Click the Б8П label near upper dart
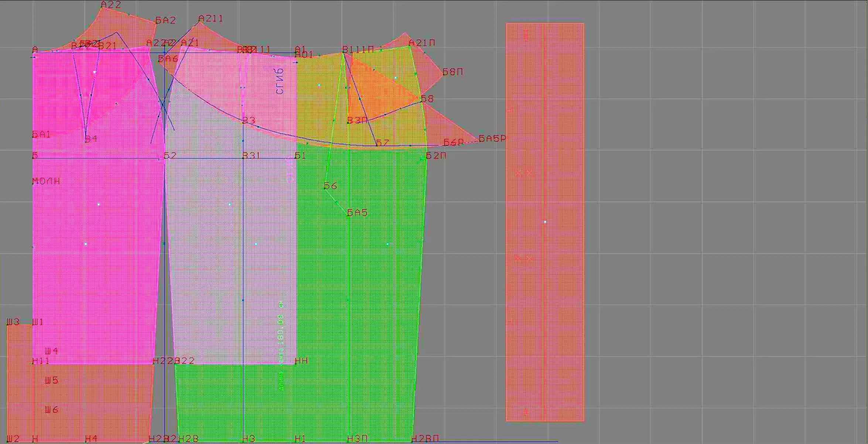Viewport: 868px width, 444px height. (452, 72)
